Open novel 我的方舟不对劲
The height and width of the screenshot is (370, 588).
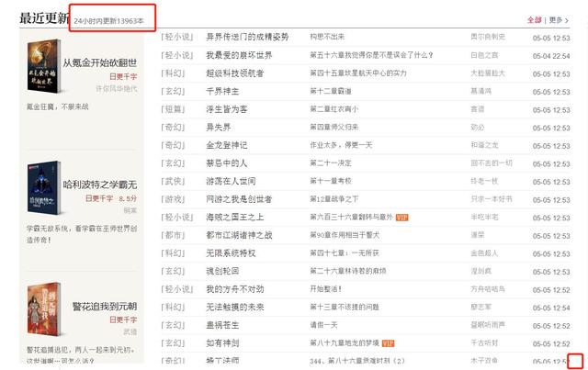click(235, 289)
